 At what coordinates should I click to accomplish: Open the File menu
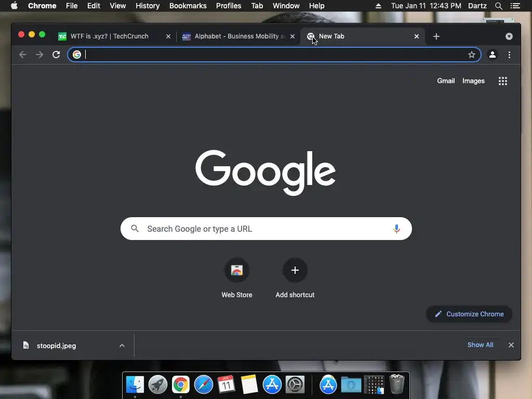pos(72,6)
